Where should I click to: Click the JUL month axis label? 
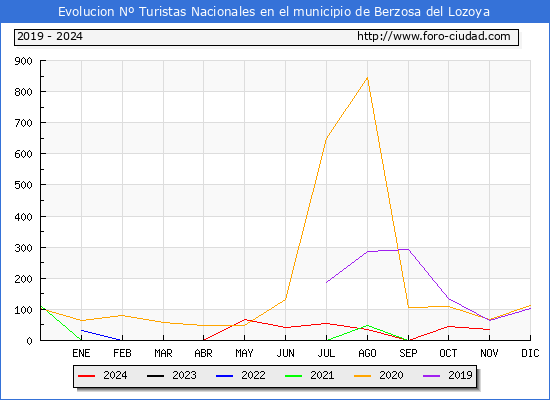[x=326, y=353]
